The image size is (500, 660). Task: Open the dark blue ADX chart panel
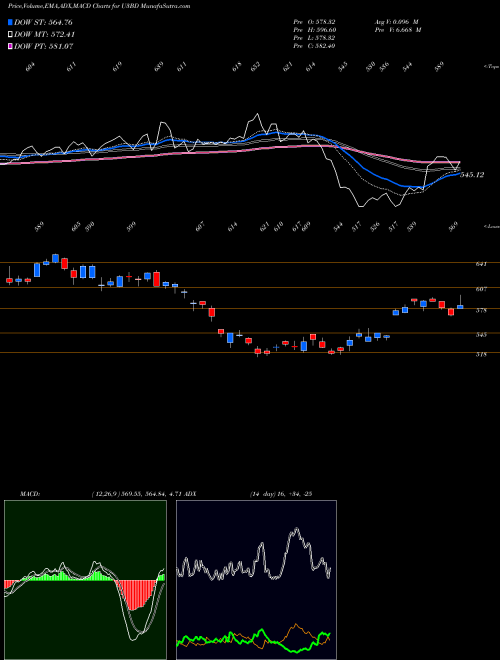[256, 580]
